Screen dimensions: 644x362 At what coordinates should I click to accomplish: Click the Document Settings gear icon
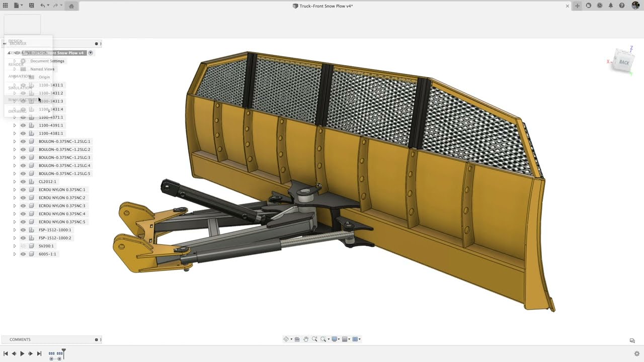(23, 61)
